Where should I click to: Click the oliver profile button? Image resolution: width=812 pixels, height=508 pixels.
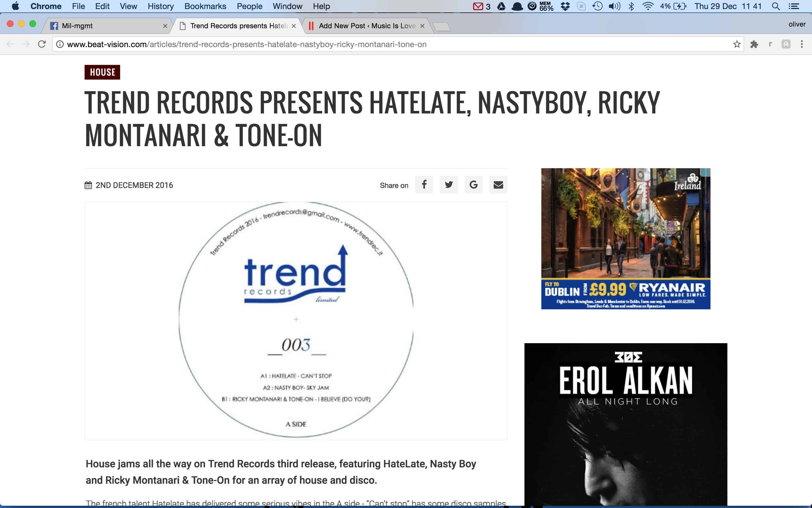tap(797, 24)
